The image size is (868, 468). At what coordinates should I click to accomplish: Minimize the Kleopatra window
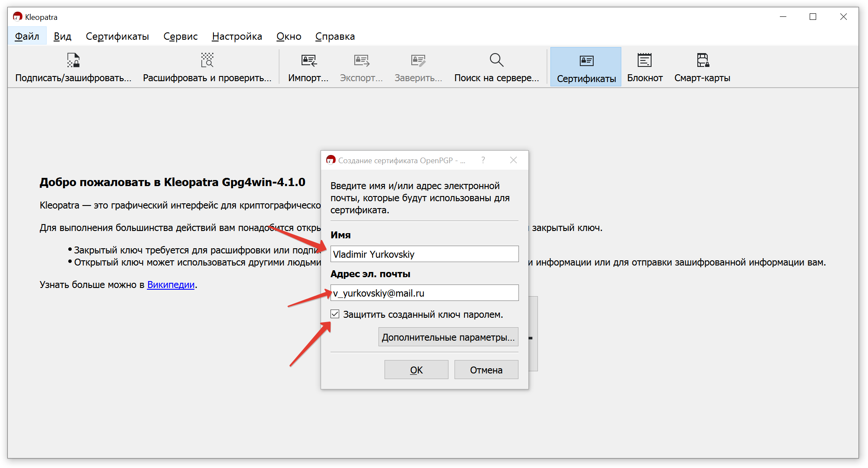click(x=783, y=17)
